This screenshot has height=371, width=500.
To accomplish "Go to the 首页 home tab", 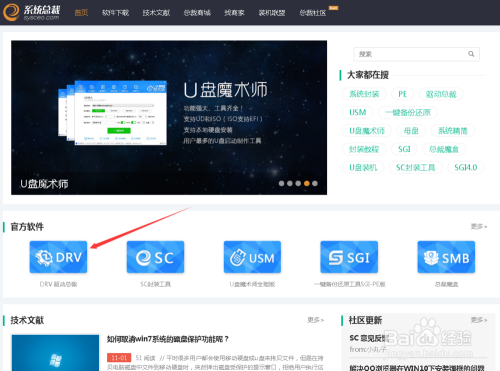I will pos(81,13).
